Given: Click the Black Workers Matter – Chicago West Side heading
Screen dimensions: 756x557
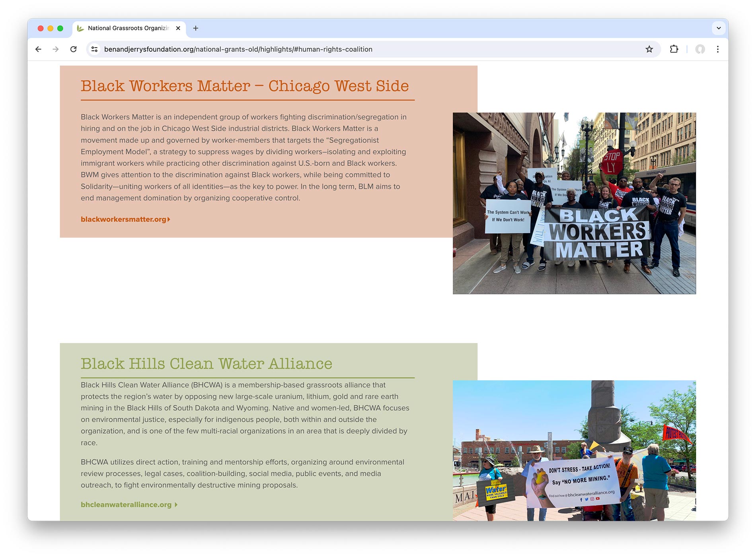Looking at the screenshot, I should tap(245, 86).
